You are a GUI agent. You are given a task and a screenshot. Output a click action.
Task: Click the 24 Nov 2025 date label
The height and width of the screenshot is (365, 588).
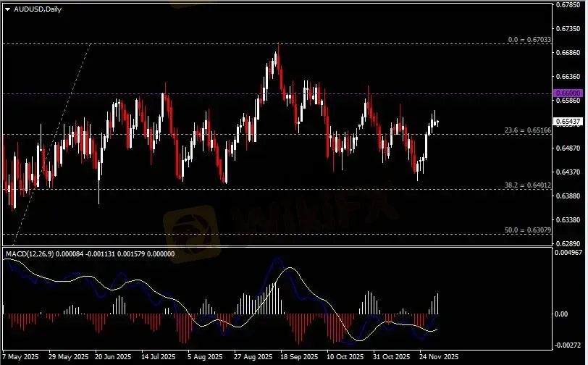pos(438,356)
